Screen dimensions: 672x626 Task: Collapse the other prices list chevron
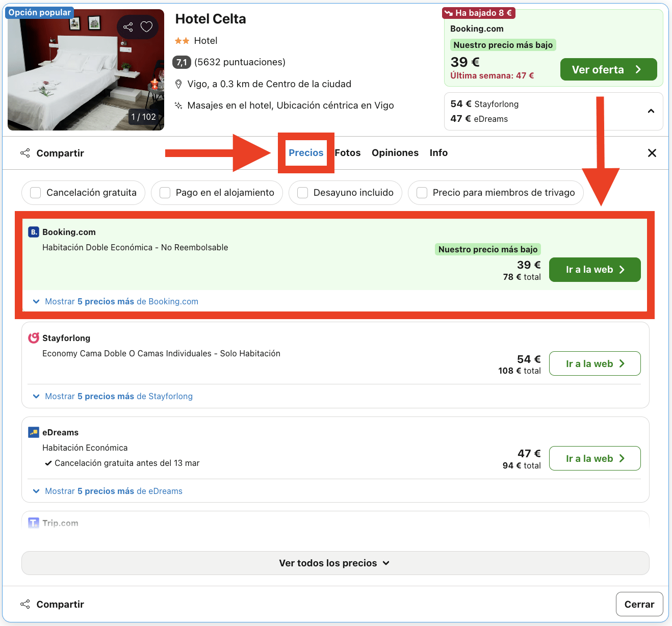(651, 111)
